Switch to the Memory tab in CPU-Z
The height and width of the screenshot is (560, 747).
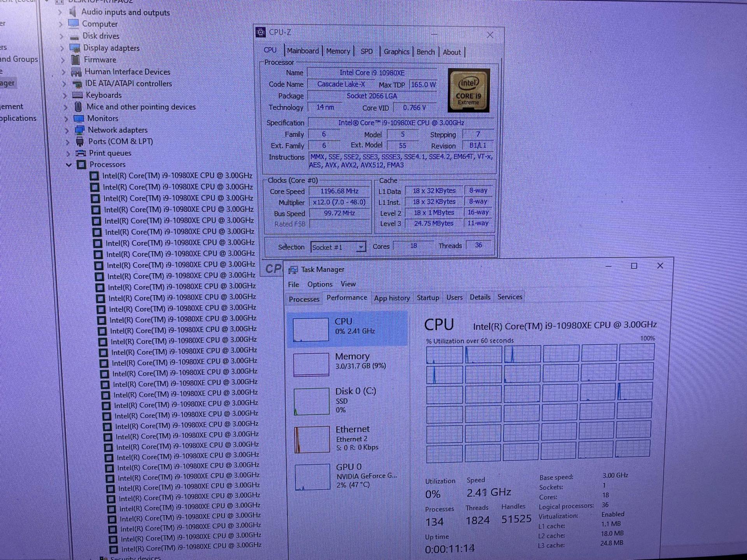338,51
